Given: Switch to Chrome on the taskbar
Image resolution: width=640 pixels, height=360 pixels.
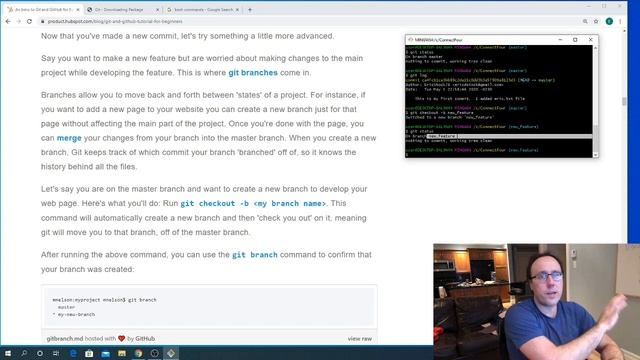Looking at the screenshot, I should coord(138,353).
